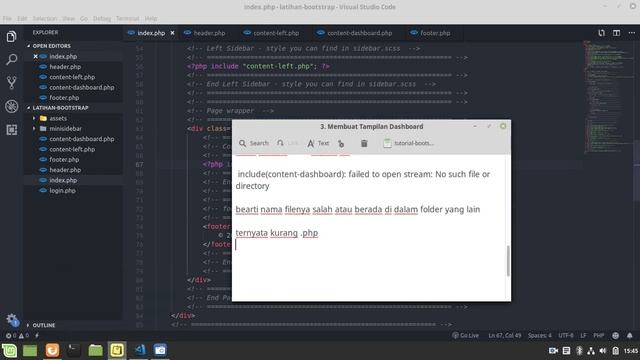Click the UTF-8 encoding indicator

click(x=566, y=336)
